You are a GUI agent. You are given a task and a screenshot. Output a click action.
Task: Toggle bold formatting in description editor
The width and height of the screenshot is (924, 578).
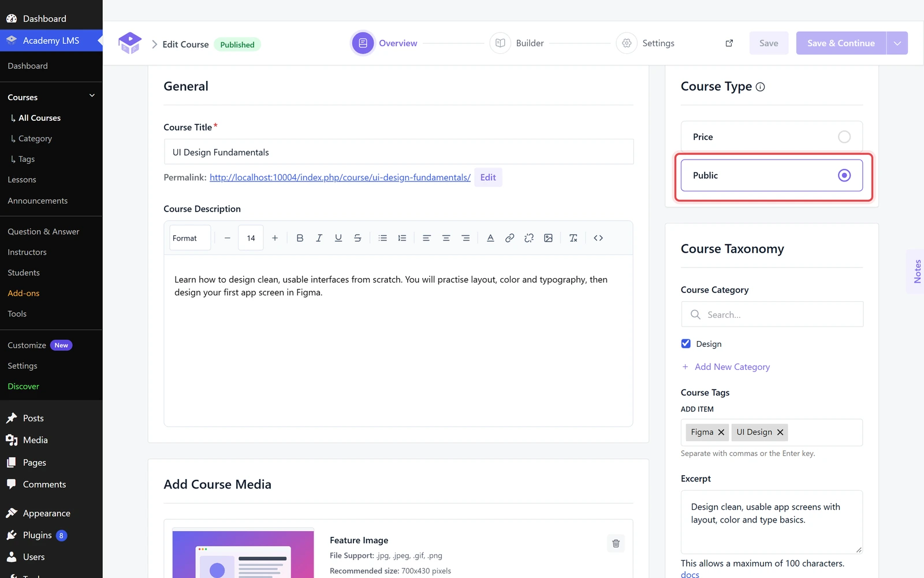pos(300,238)
